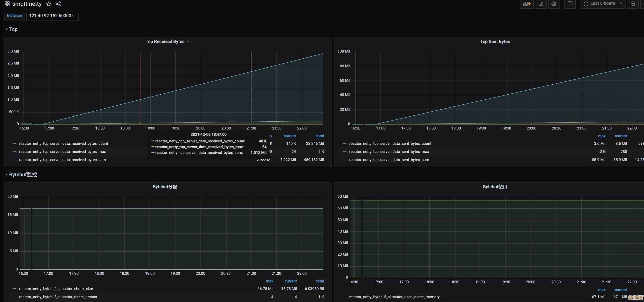Zoom out time range magnifier

(633, 4)
